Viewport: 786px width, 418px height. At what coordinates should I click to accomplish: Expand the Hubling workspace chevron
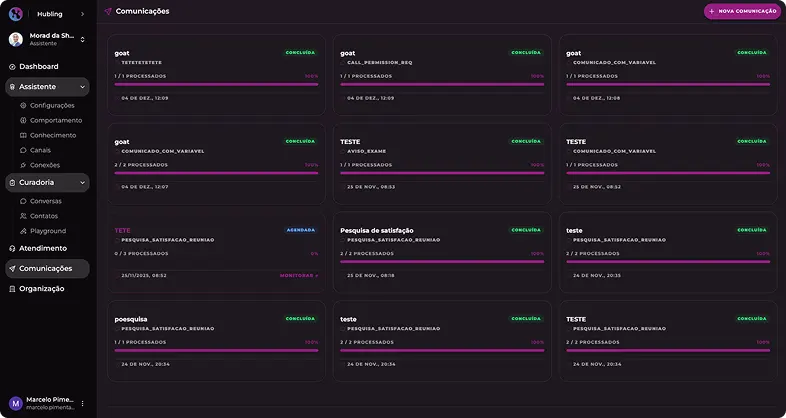(x=82, y=14)
